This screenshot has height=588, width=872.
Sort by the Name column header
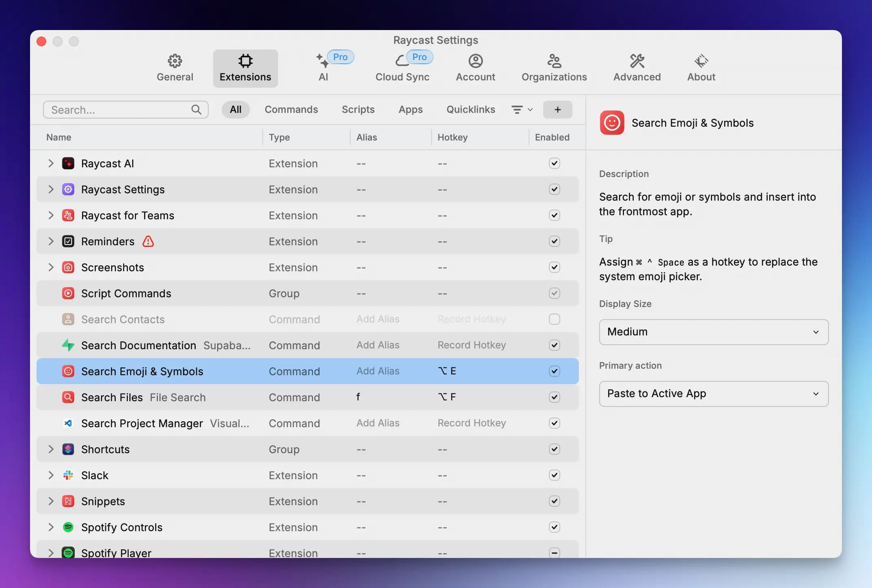click(59, 137)
